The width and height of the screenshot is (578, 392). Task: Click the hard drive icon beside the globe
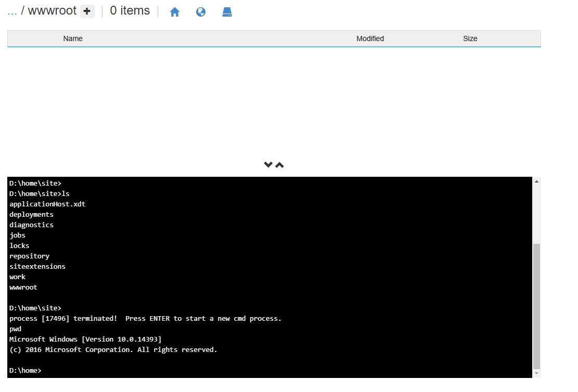click(227, 11)
